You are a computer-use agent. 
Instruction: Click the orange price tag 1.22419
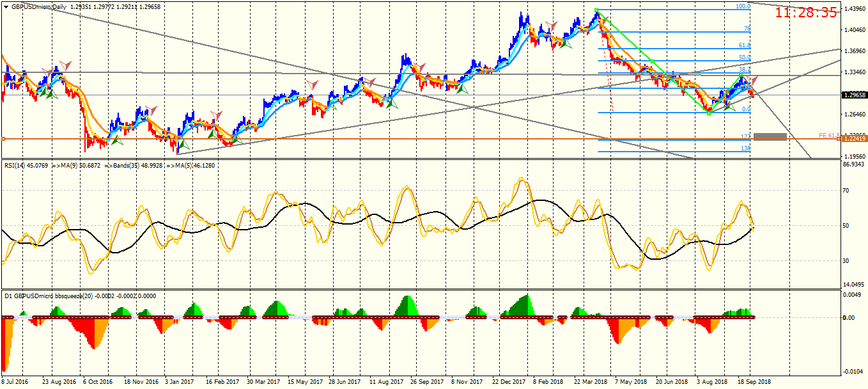[855, 138]
